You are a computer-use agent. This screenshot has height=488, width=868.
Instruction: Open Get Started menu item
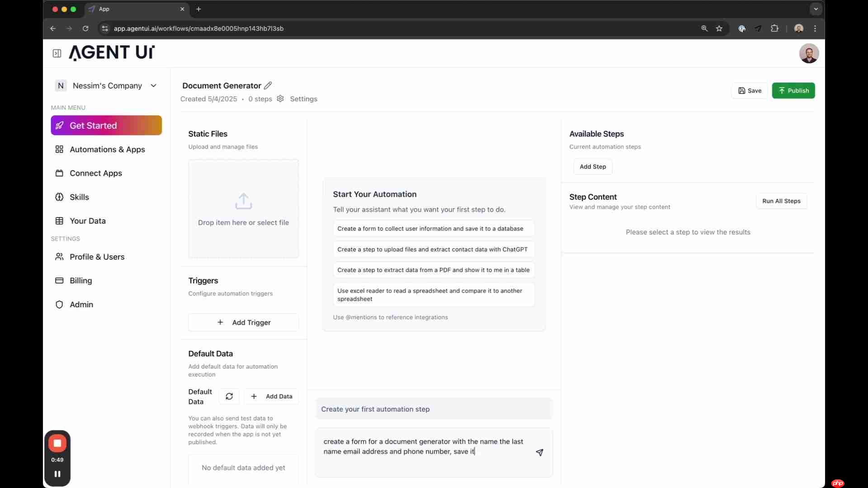pos(106,126)
